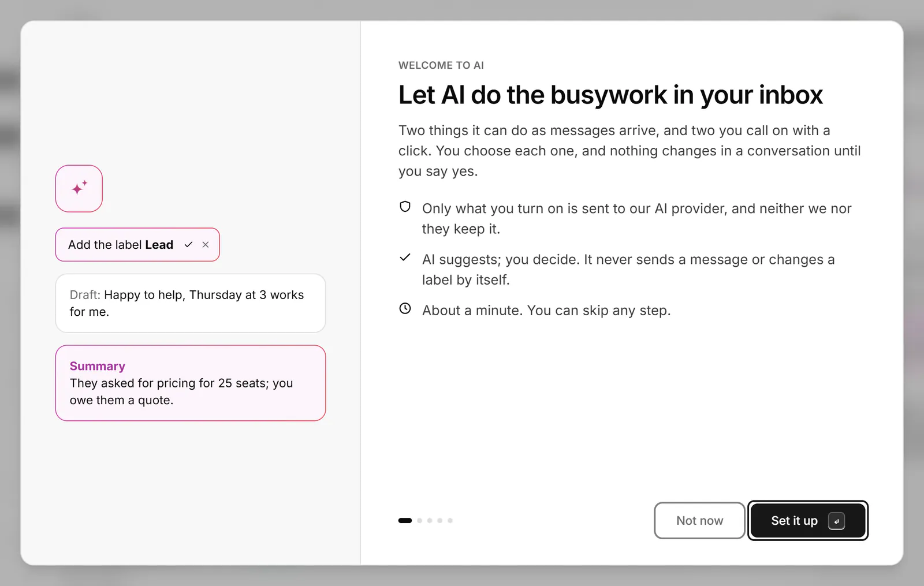
Task: Click the shield privacy icon
Action: [x=405, y=207]
